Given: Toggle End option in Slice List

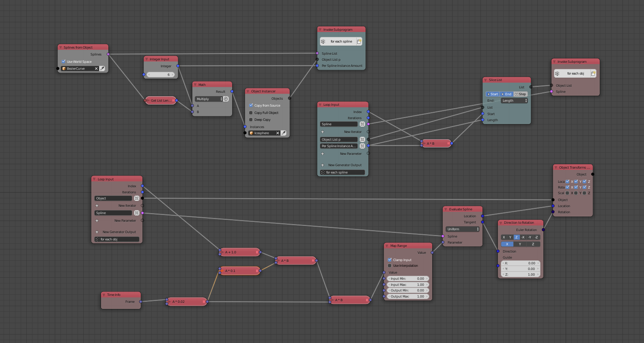Looking at the screenshot, I should (x=506, y=94).
